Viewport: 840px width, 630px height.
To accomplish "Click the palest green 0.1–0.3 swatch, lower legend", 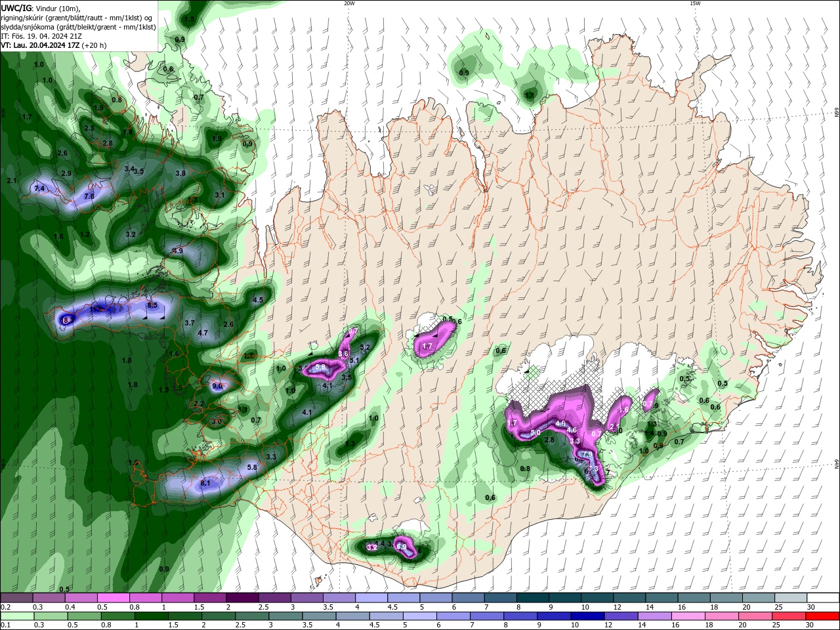I will coord(16,616).
